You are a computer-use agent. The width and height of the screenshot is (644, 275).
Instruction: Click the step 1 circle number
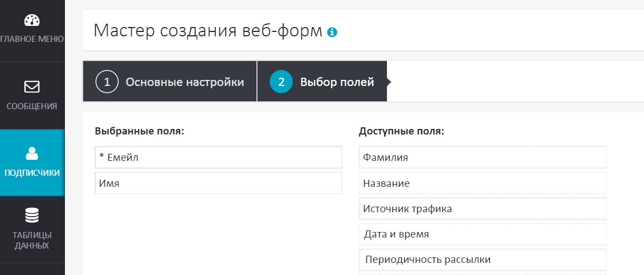click(107, 82)
